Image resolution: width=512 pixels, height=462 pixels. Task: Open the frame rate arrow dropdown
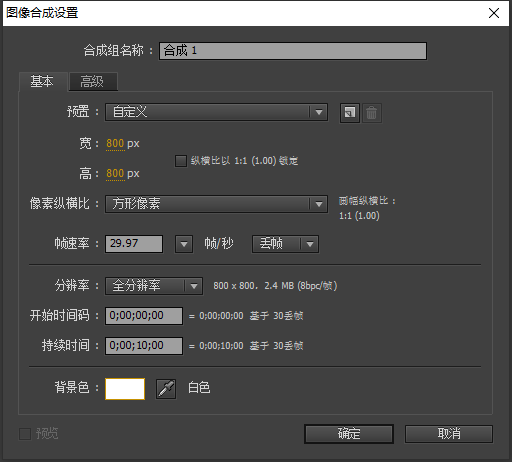point(184,244)
